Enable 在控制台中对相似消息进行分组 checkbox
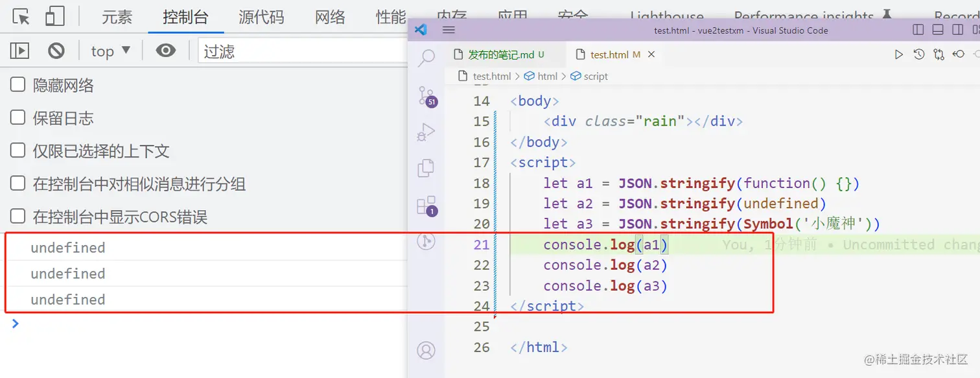The image size is (980, 378). 17,183
